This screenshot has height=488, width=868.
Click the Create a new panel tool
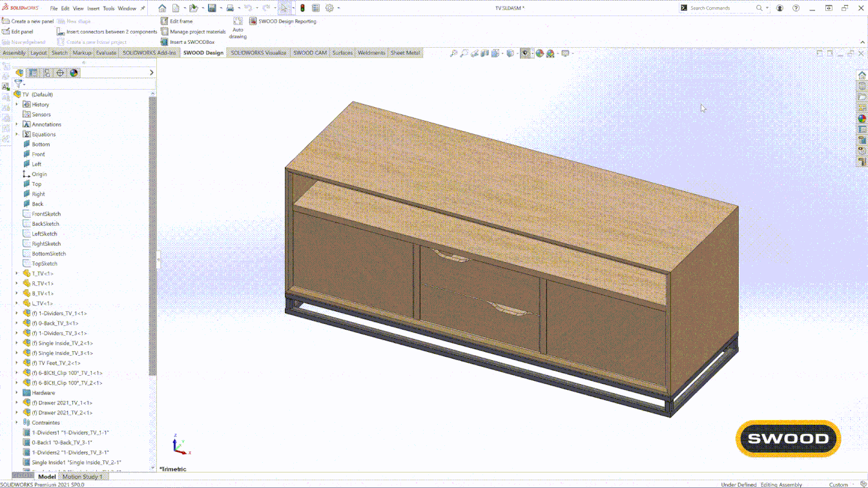click(28, 21)
